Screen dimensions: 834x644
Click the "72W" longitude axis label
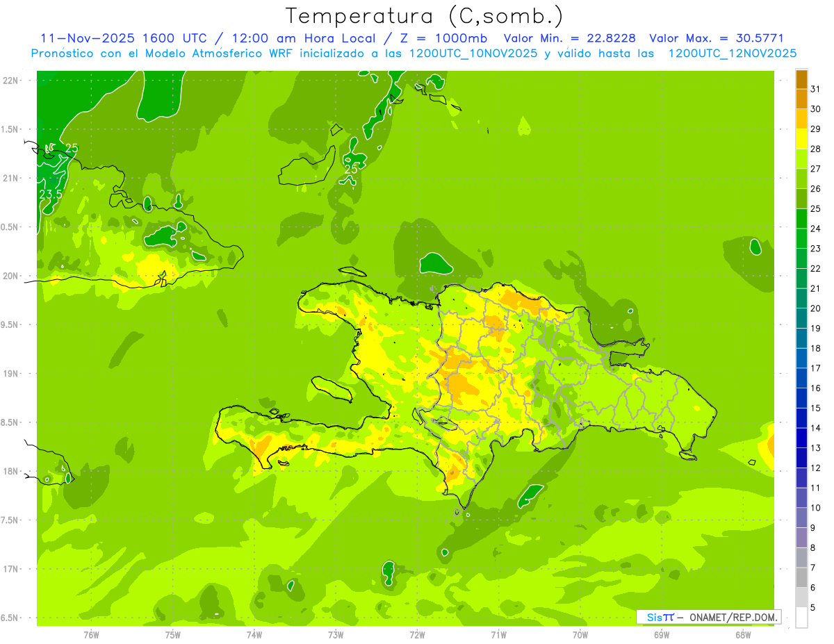[x=417, y=634]
